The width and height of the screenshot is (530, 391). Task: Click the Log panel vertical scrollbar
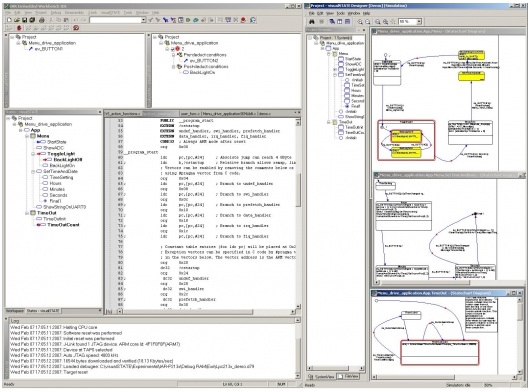click(x=298, y=348)
